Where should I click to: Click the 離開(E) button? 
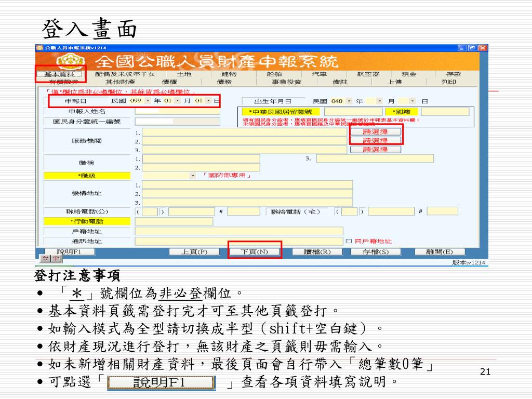(440, 252)
